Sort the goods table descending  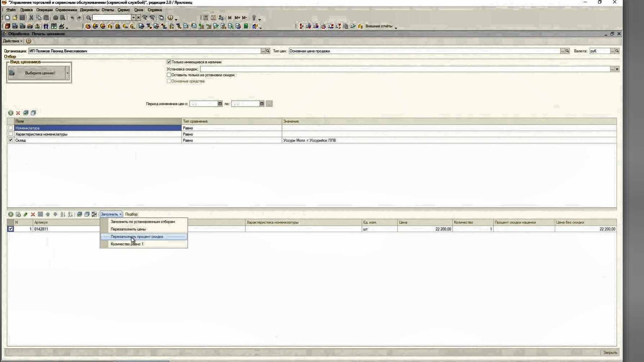click(70, 214)
